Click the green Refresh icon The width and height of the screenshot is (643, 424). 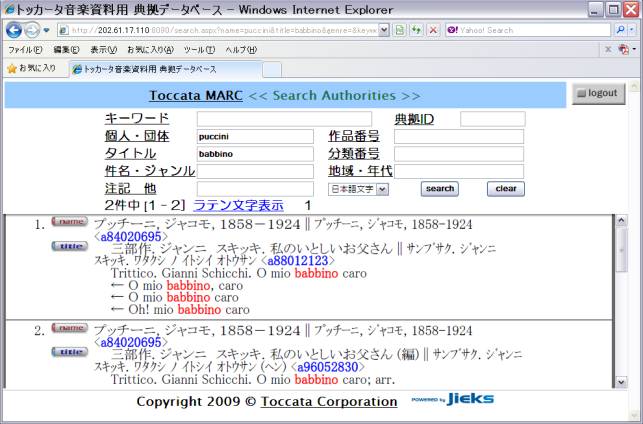(x=416, y=30)
